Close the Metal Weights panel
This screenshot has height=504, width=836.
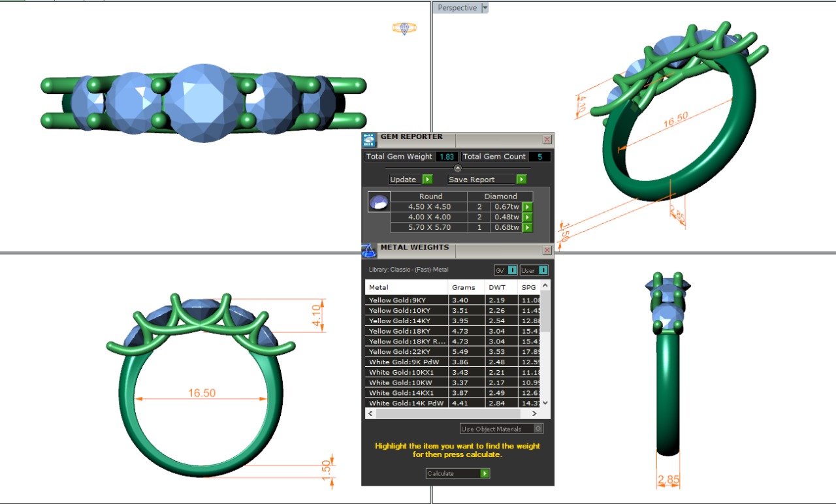pos(547,251)
